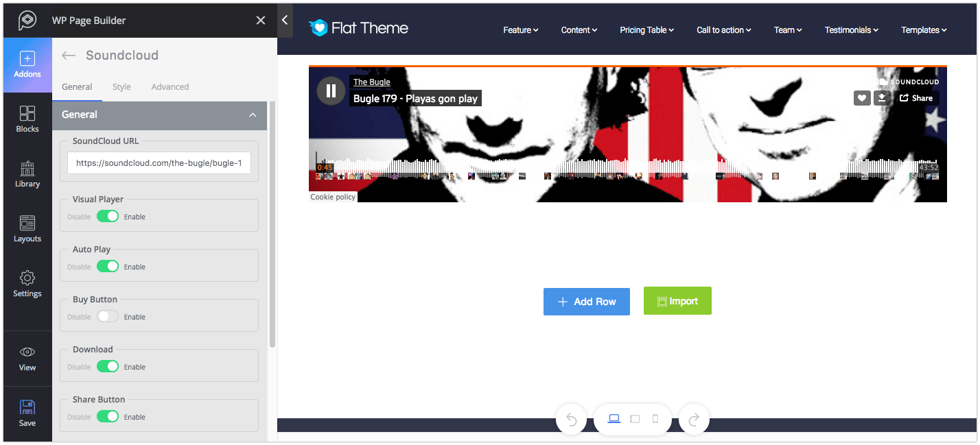Open the Content menu dropdown
980x445 pixels.
(579, 30)
